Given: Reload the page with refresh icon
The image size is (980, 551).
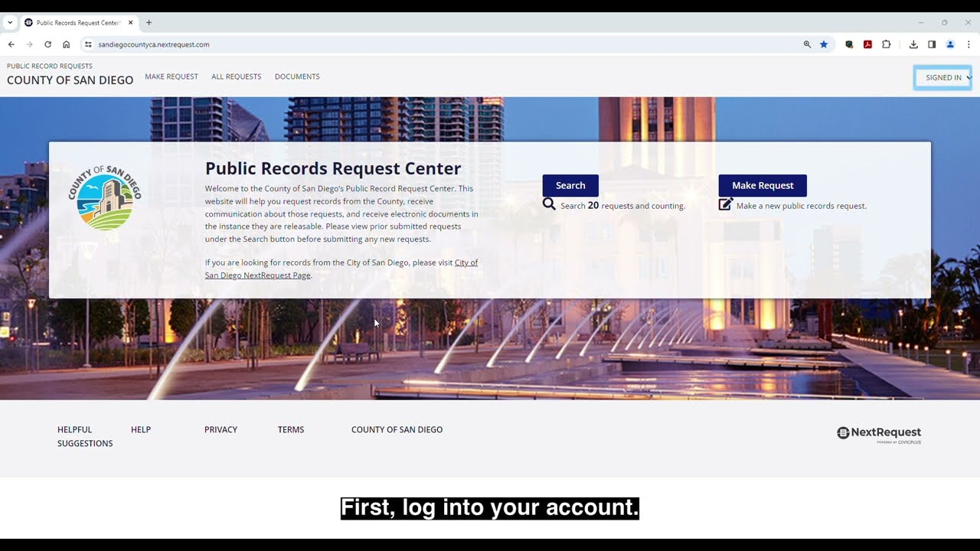Looking at the screenshot, I should point(47,44).
